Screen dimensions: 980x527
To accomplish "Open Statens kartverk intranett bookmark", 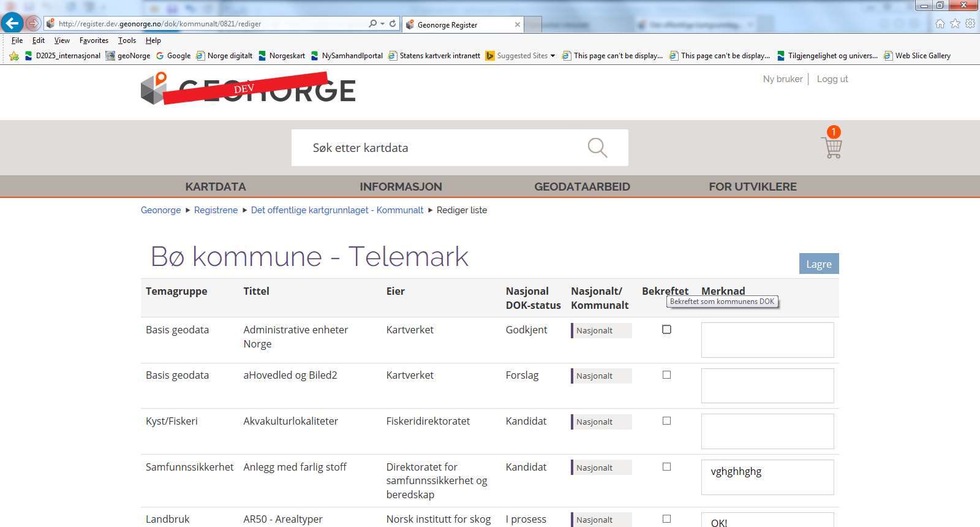I will [x=434, y=56].
